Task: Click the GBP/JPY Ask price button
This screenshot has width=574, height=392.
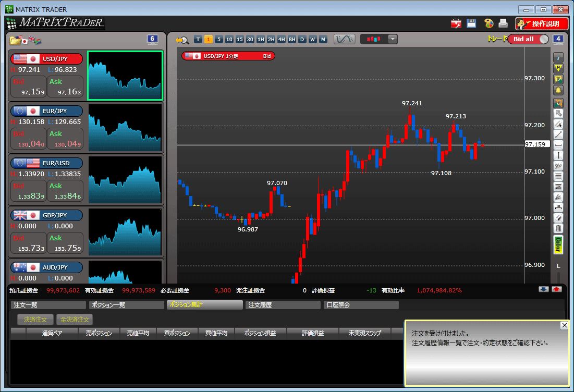Action: [65, 243]
